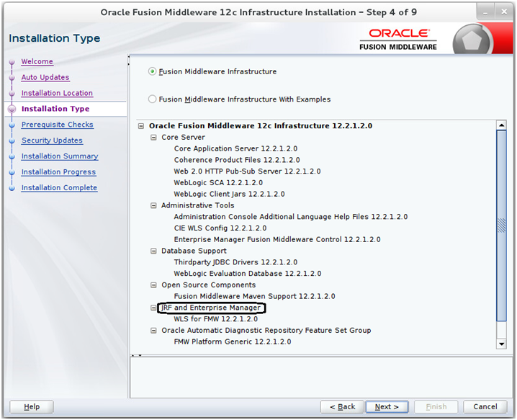Go to the Installation Location step

(x=57, y=93)
